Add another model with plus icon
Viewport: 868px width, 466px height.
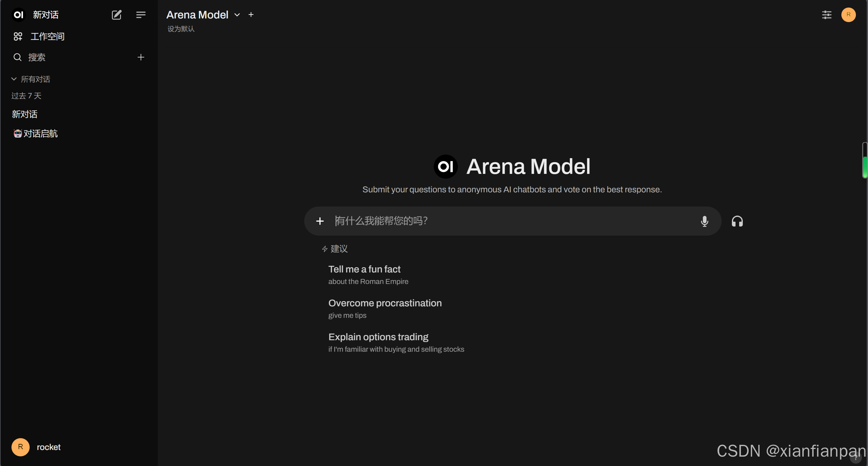(251, 15)
